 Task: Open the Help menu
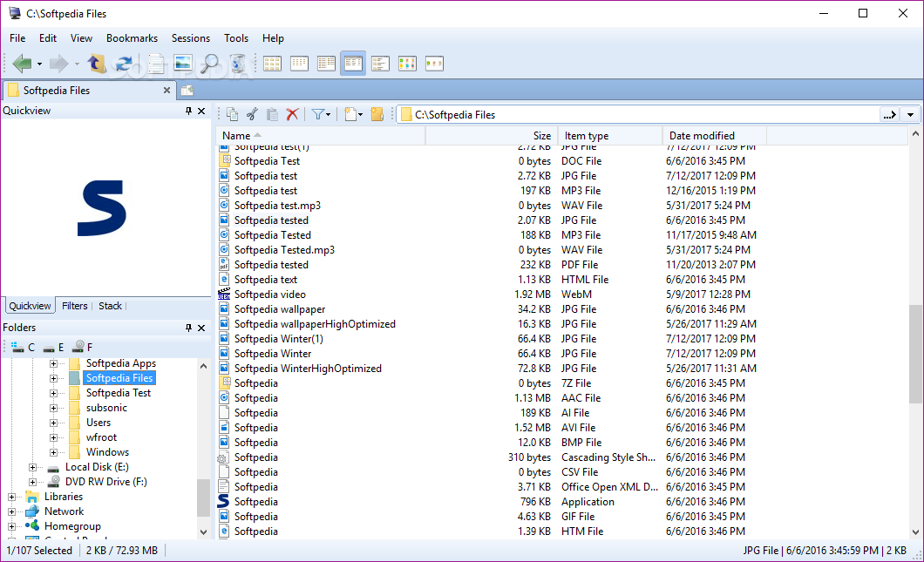273,38
